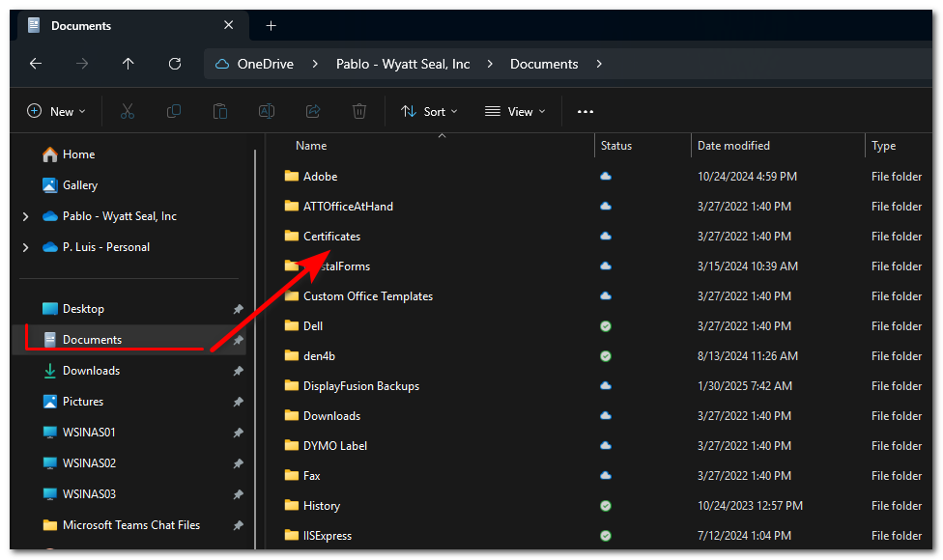Screen dimensions: 943x560
Task: Open Downloads in the navigation sidebar
Action: pos(91,371)
